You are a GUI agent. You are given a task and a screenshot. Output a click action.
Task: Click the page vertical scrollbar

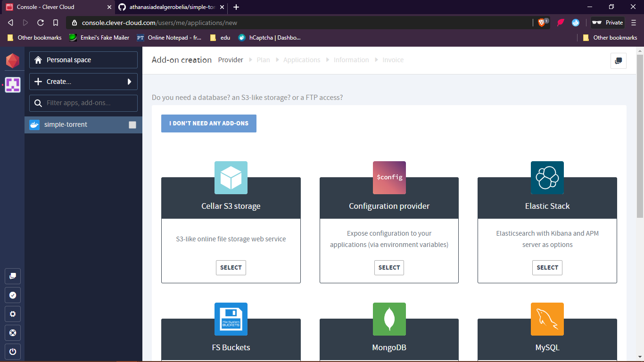pos(640,141)
